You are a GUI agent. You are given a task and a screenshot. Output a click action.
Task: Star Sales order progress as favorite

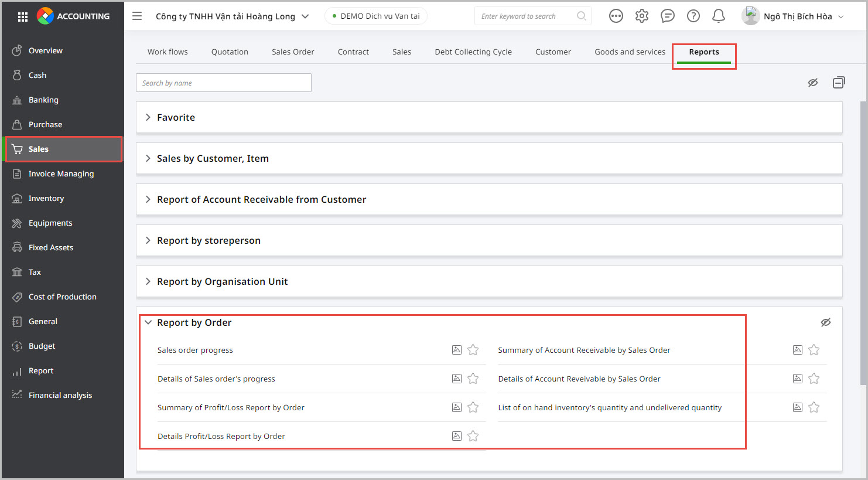(473, 350)
